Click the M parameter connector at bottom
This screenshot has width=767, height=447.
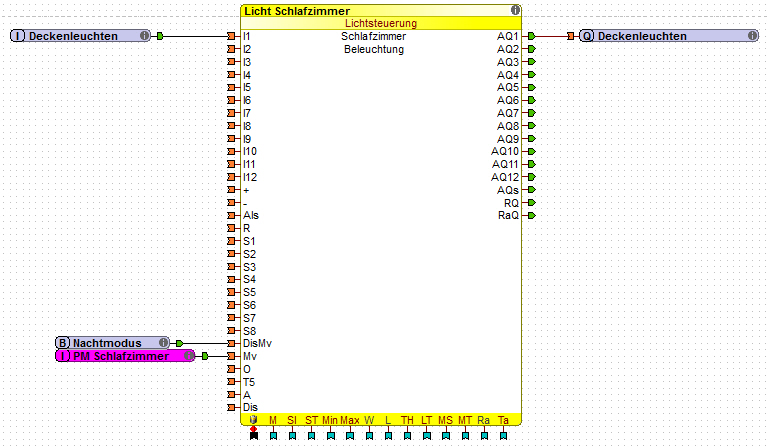pos(273,435)
